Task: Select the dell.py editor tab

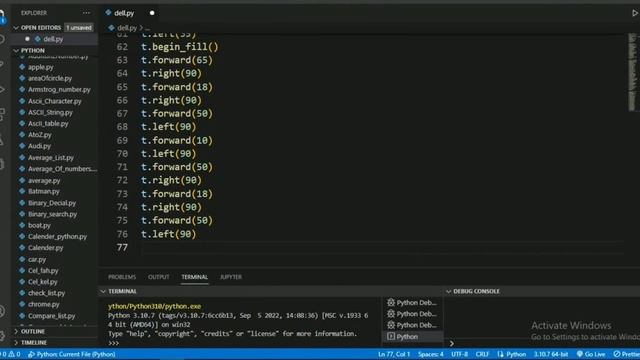Action: [124, 13]
